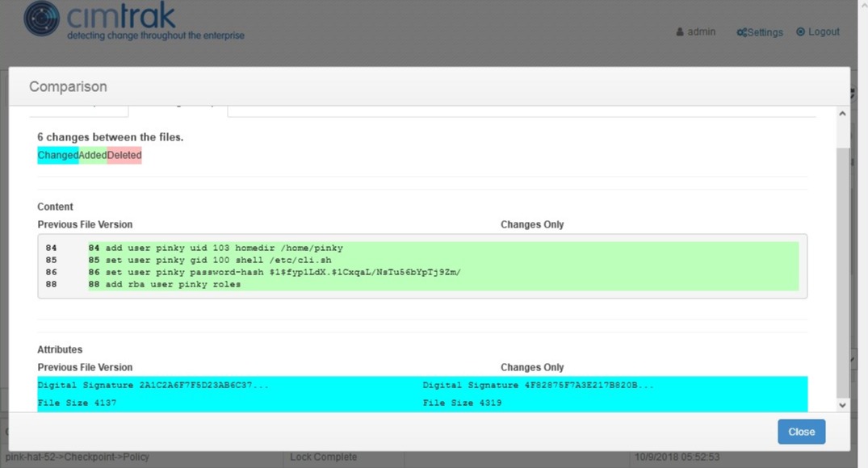Click the Settings link text
Screen dimensions: 868x468
765,32
